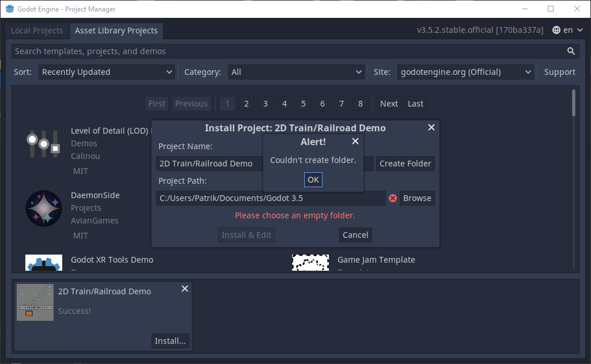The image size is (591, 364).
Task: Close the Install Project dialog with its X
Action: pyautogui.click(x=431, y=127)
